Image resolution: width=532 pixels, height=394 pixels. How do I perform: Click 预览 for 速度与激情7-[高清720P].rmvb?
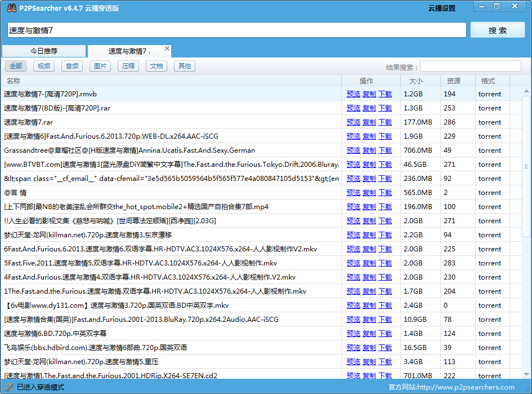(353, 94)
